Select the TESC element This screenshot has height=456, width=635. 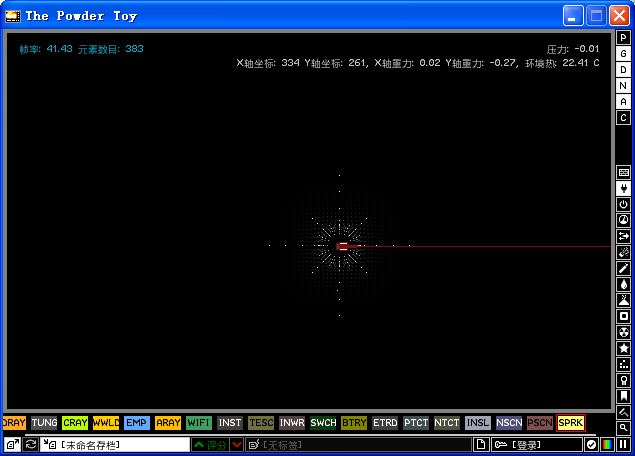(261, 423)
